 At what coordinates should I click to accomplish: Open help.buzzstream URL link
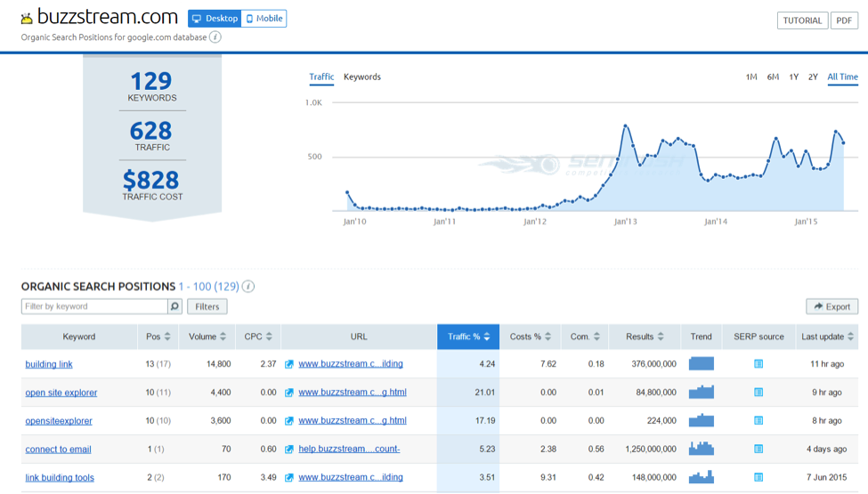(349, 449)
